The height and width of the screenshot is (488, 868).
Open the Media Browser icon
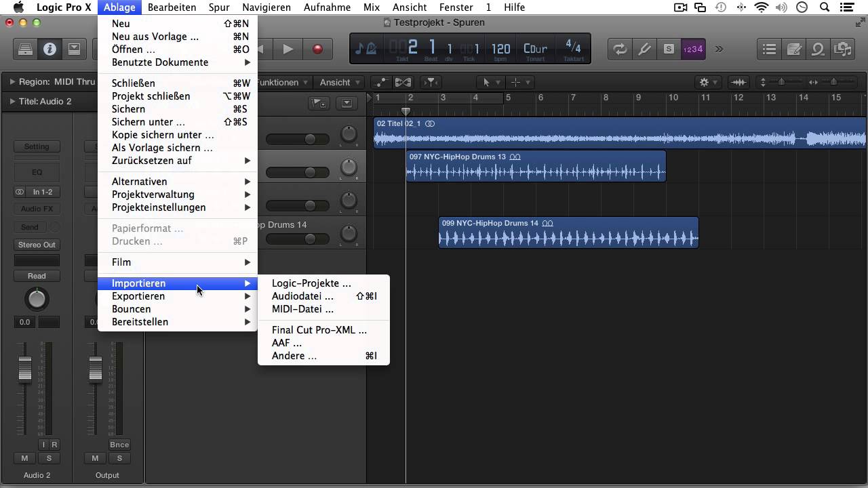point(843,49)
